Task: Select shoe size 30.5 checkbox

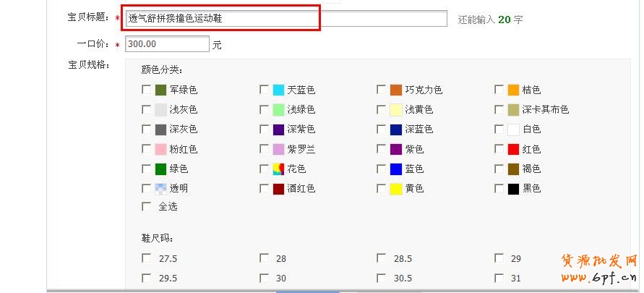Action: [x=382, y=278]
